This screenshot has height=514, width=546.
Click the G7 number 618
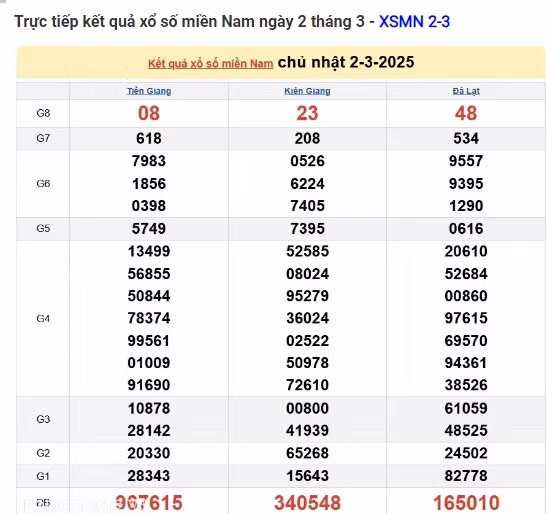coord(149,139)
